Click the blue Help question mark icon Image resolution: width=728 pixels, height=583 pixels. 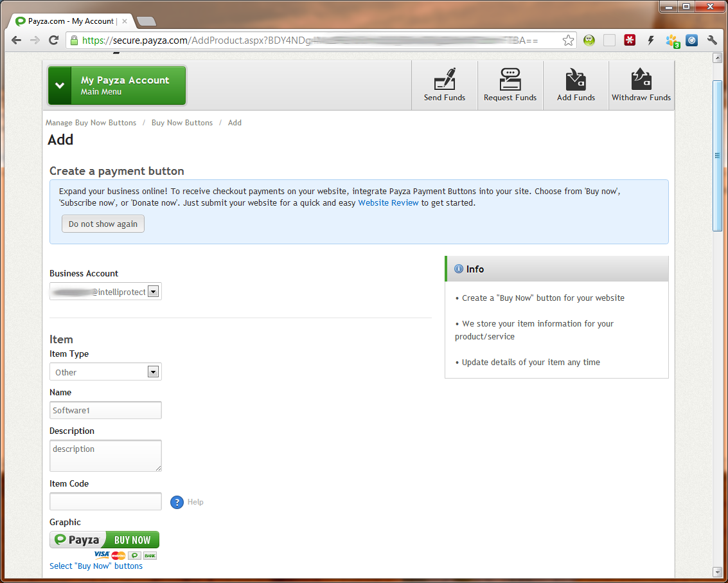[x=177, y=502]
